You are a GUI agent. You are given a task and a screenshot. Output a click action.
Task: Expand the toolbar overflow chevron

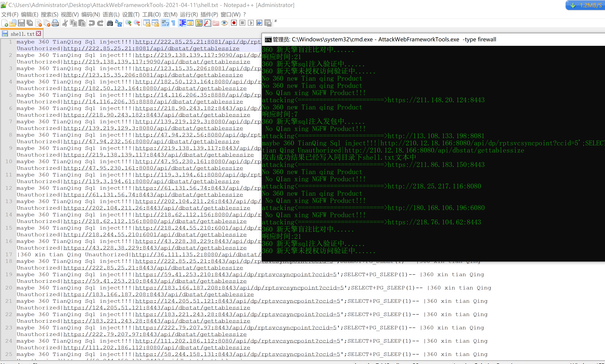(x=276, y=21)
